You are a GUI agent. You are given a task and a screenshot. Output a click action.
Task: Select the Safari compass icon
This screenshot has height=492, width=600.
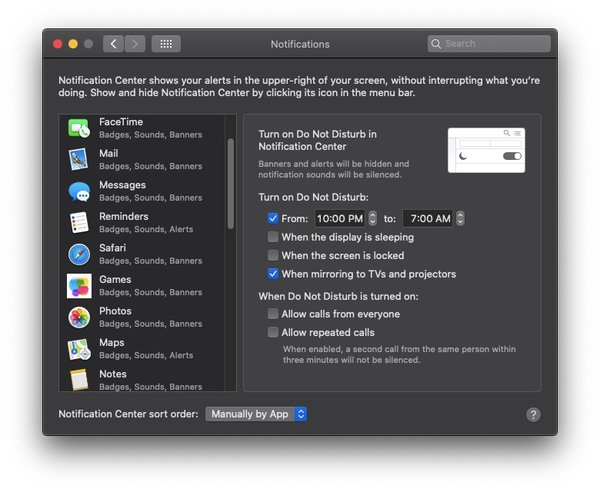[x=80, y=254]
